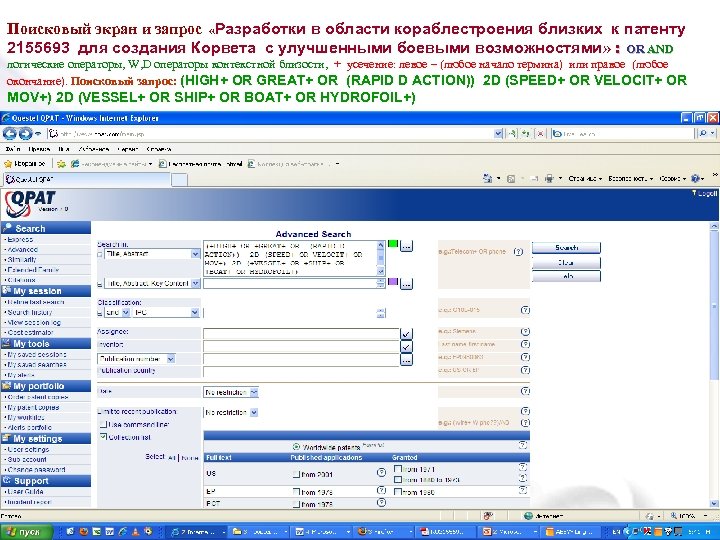720x540 pixels.
Task: Click into the Assignee input field
Action: [301, 334]
